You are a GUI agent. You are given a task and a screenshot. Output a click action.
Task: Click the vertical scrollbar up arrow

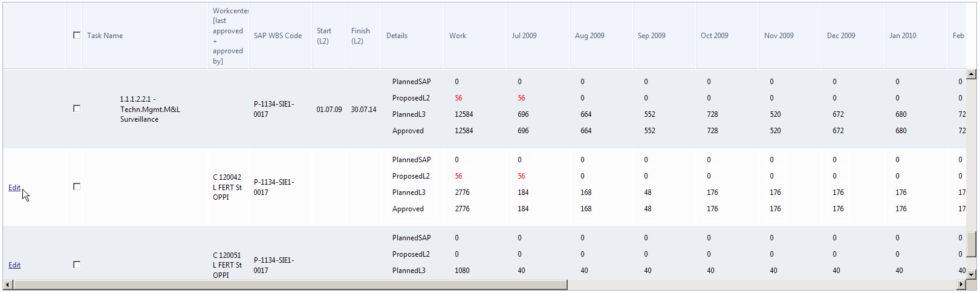pyautogui.click(x=971, y=74)
